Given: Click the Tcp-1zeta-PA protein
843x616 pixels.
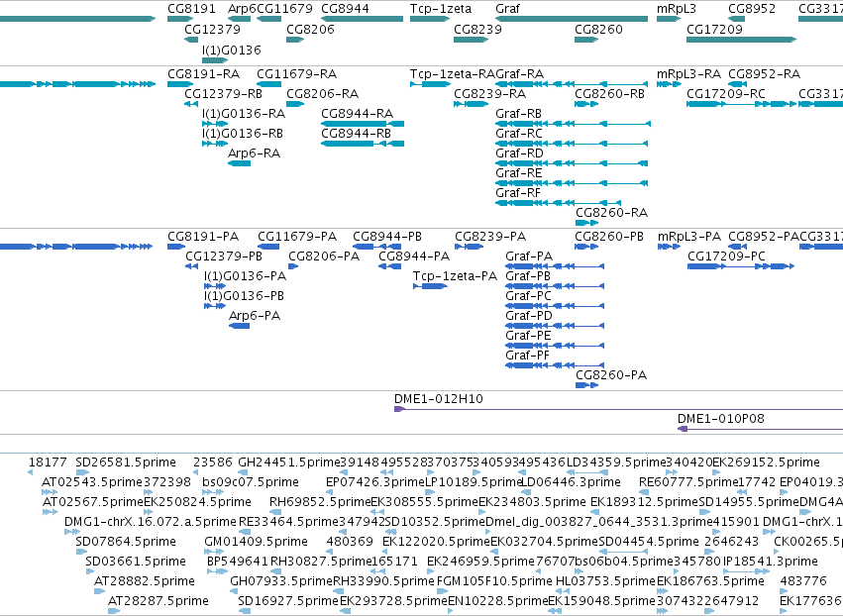Looking at the screenshot, I should tap(430, 286).
